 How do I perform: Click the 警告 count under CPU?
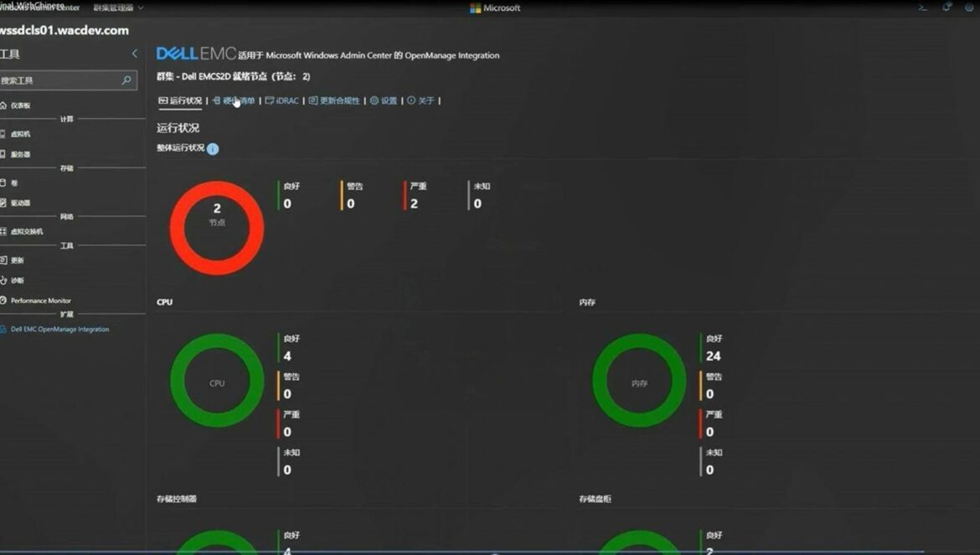(x=287, y=394)
